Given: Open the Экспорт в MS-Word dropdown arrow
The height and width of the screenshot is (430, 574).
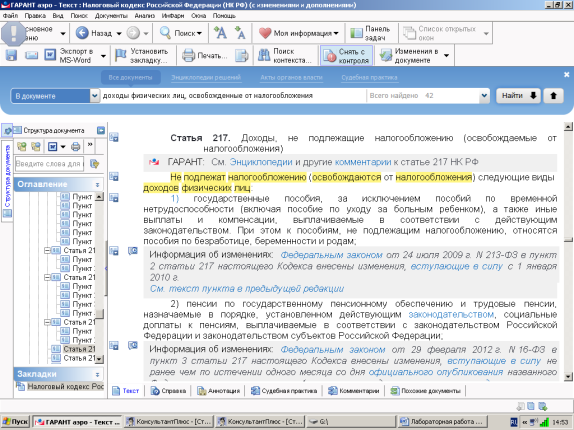Looking at the screenshot, I should pyautogui.click(x=103, y=56).
